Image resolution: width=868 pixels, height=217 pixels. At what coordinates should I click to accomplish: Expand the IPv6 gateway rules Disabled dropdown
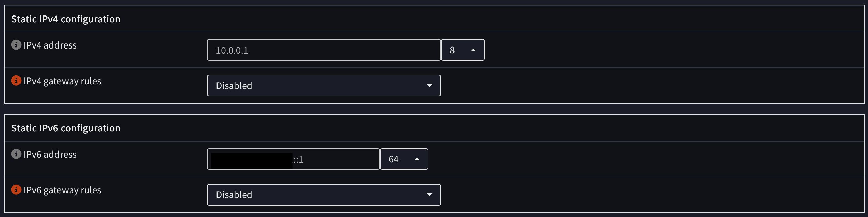[x=323, y=195]
